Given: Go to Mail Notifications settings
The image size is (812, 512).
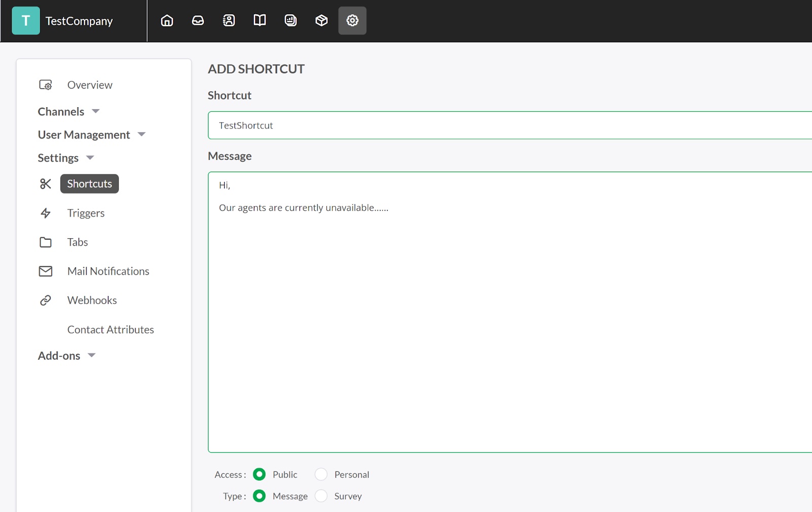Looking at the screenshot, I should [x=108, y=271].
